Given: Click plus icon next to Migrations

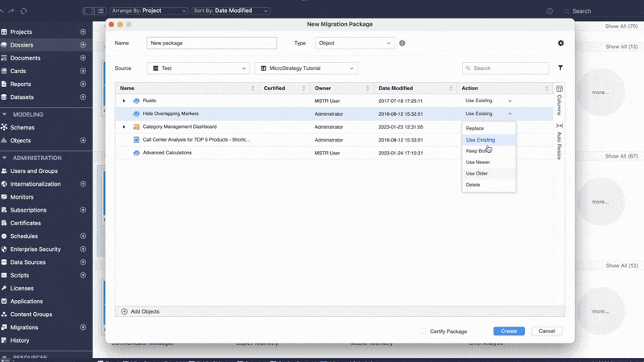Looking at the screenshot, I should 83,327.
